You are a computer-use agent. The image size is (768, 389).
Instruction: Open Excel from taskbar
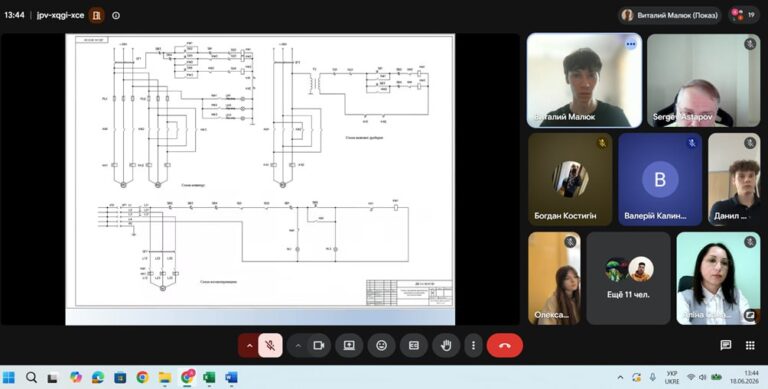pos(209,377)
